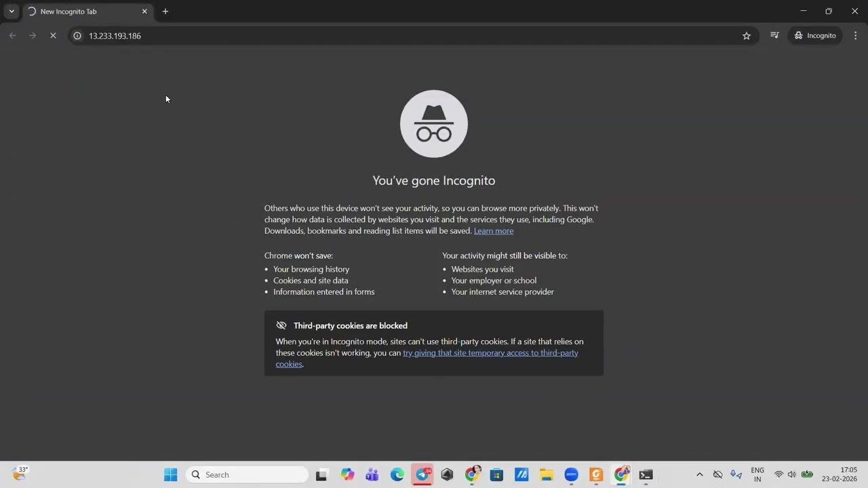
Task: Expand the tab search dropdown
Action: [12, 12]
